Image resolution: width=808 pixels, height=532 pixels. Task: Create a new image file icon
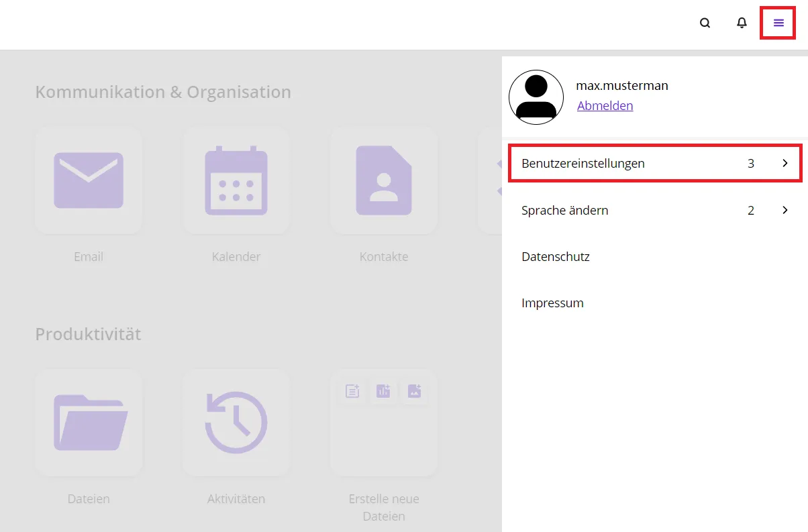point(414,391)
